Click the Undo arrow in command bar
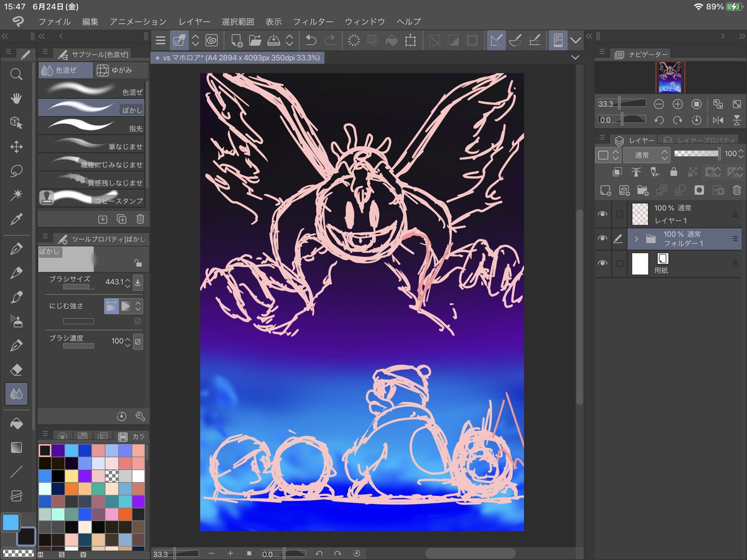This screenshot has height=560, width=747. (311, 40)
